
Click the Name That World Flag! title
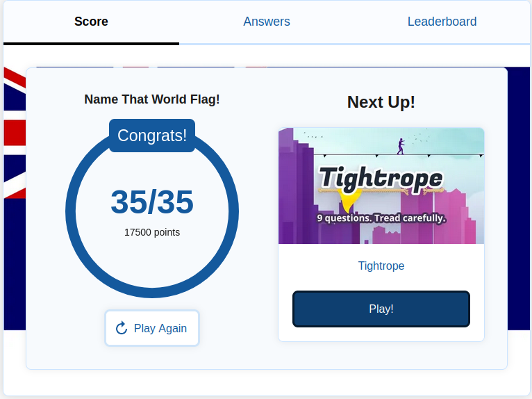click(152, 99)
